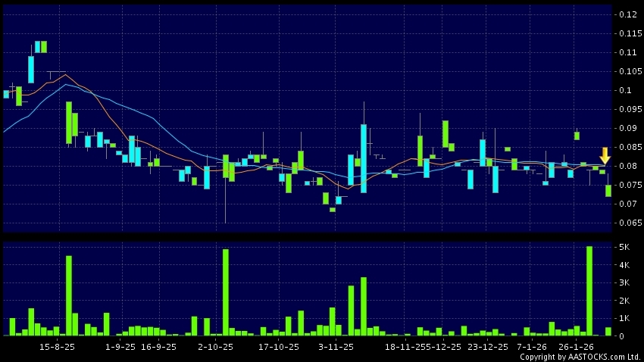Select the tall volume bar at 2-10-25

coord(226,292)
